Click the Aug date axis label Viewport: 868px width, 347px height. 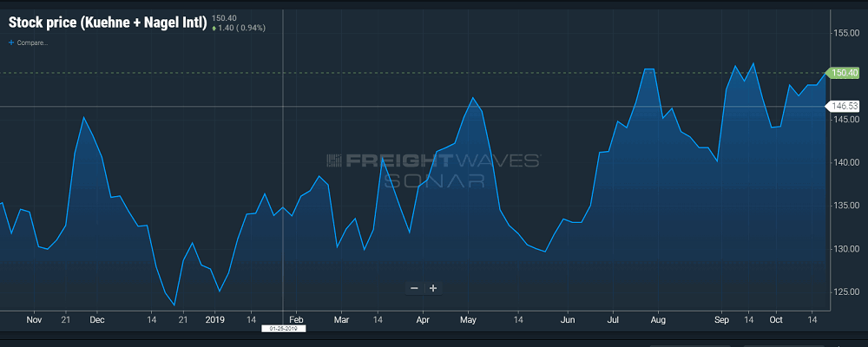pyautogui.click(x=658, y=320)
